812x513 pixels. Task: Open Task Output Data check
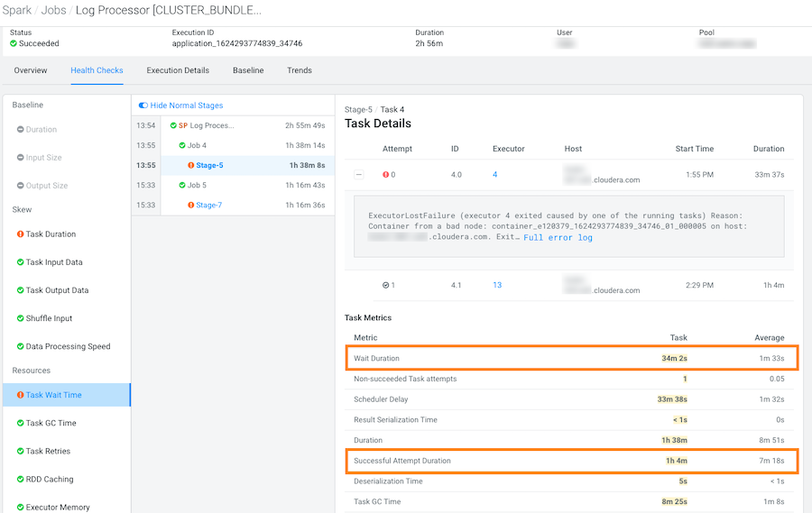[57, 290]
